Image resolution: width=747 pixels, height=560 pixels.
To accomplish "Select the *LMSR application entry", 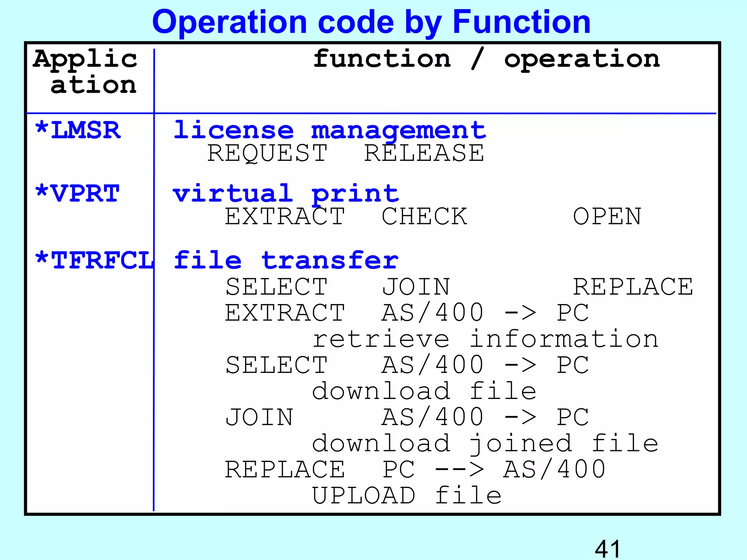I will pyautogui.click(x=78, y=130).
